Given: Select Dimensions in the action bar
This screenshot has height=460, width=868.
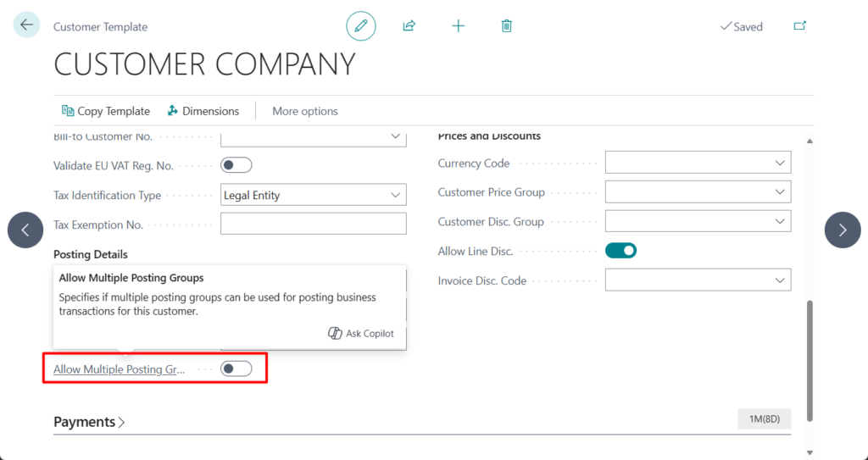Looking at the screenshot, I should coord(203,111).
